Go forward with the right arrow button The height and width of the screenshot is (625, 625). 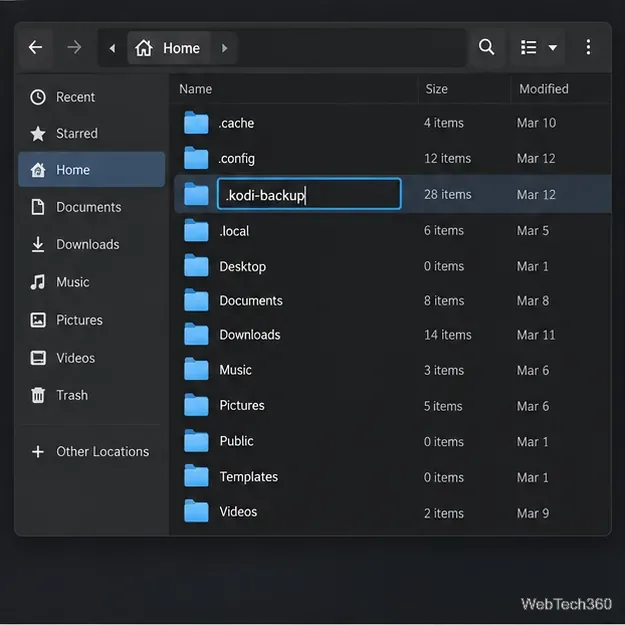(74, 47)
